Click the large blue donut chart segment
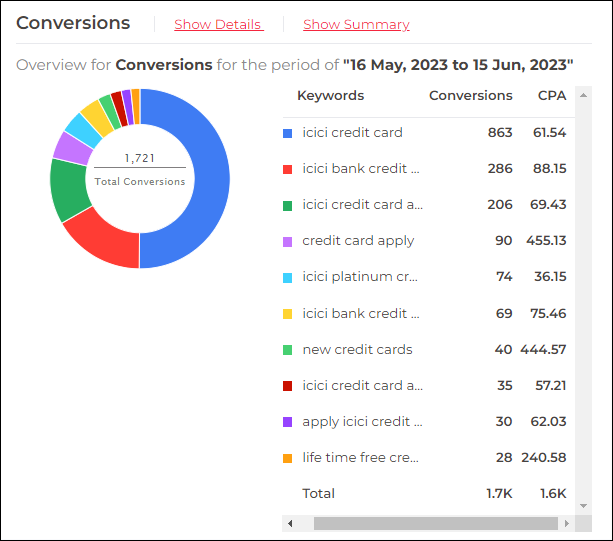Viewport: 613px width, 541px height. 211,178
